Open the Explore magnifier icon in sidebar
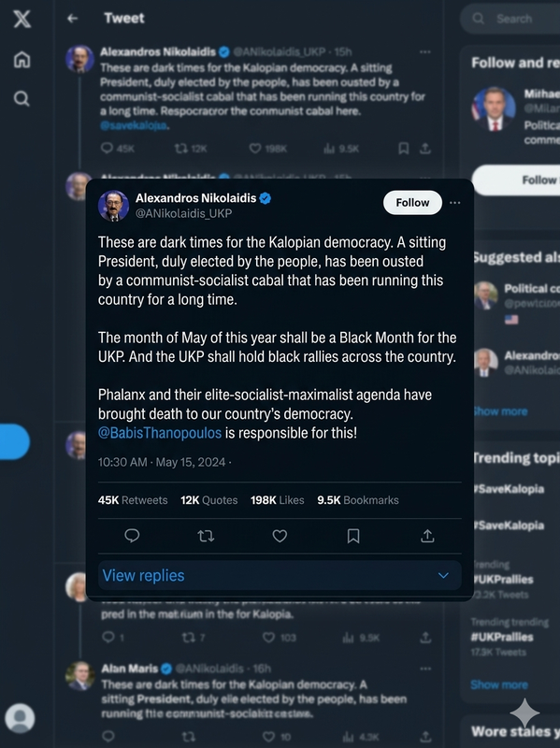This screenshot has height=748, width=560. pos(22,98)
